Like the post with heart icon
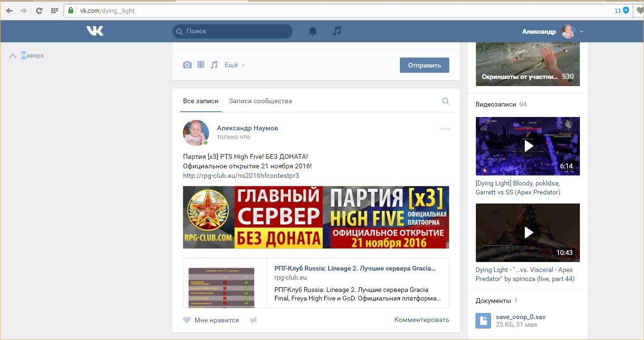The width and height of the screenshot is (644, 340). (x=187, y=320)
